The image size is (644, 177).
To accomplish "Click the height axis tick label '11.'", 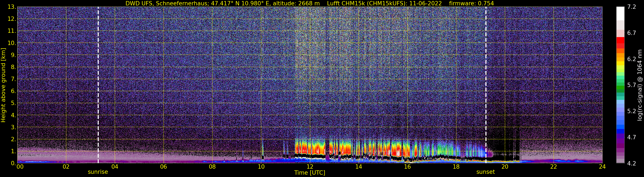I will tap(12, 31).
